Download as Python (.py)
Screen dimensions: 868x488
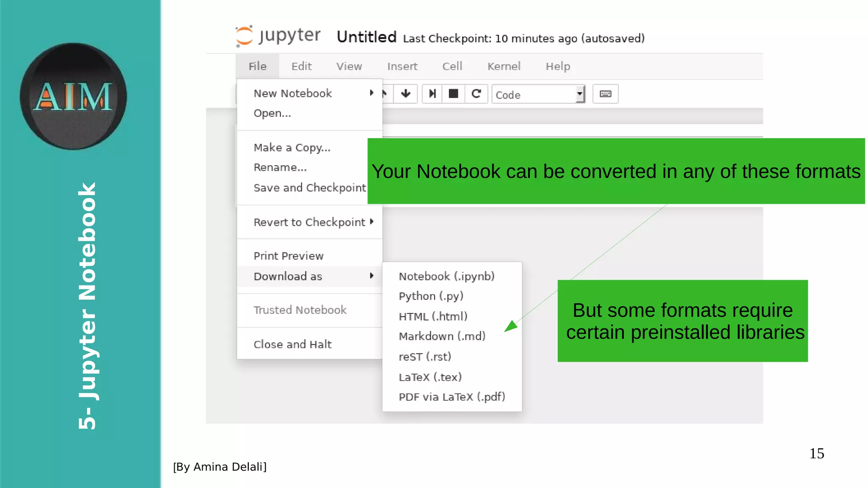click(x=452, y=296)
